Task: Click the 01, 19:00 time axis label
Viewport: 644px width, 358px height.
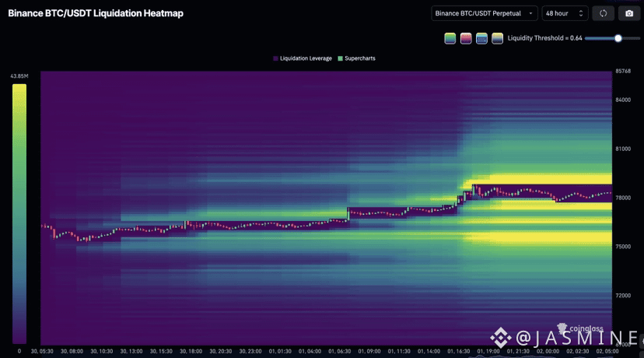Action: pos(488,352)
